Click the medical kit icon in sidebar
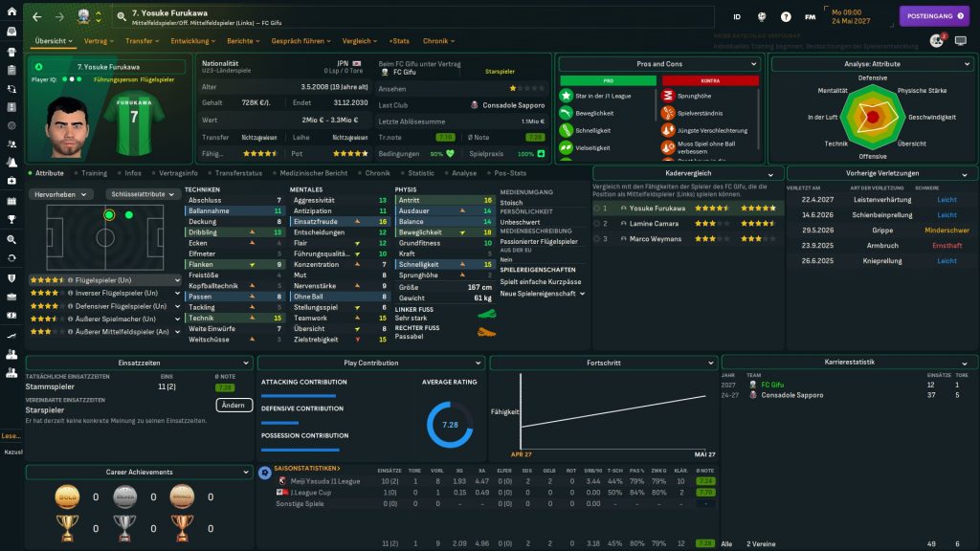Screen dimensions: 980x551 click(x=11, y=181)
